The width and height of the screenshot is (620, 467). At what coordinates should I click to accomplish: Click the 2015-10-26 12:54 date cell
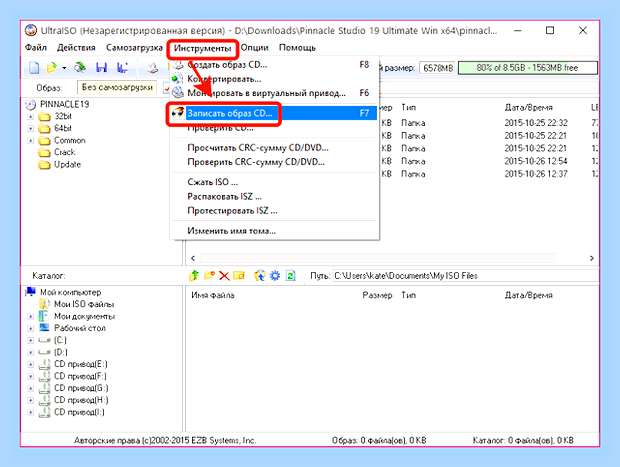coord(536,161)
